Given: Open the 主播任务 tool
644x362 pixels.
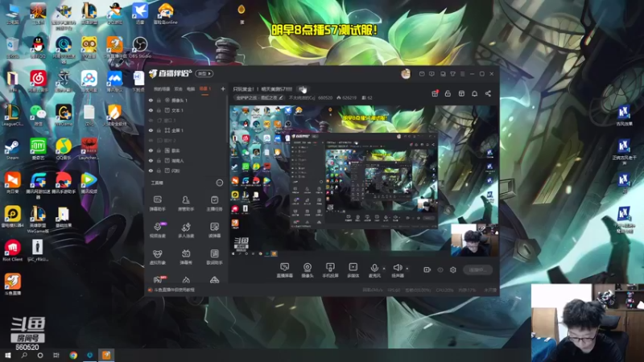Looking at the screenshot, I should pyautogui.click(x=214, y=204).
